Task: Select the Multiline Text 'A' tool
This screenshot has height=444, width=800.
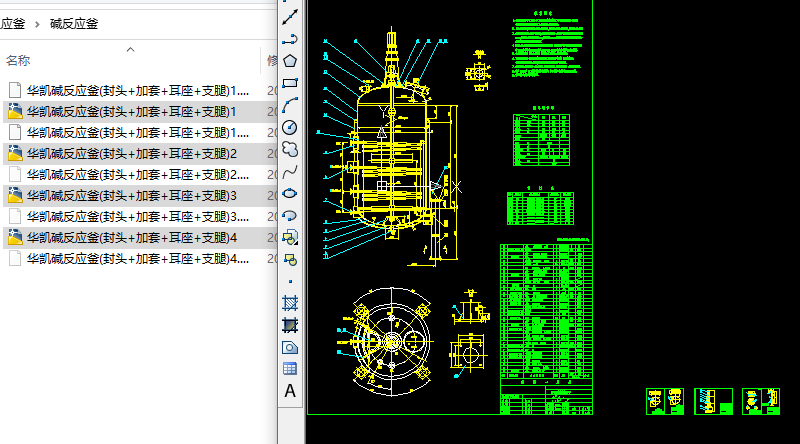Action: pyautogui.click(x=290, y=391)
